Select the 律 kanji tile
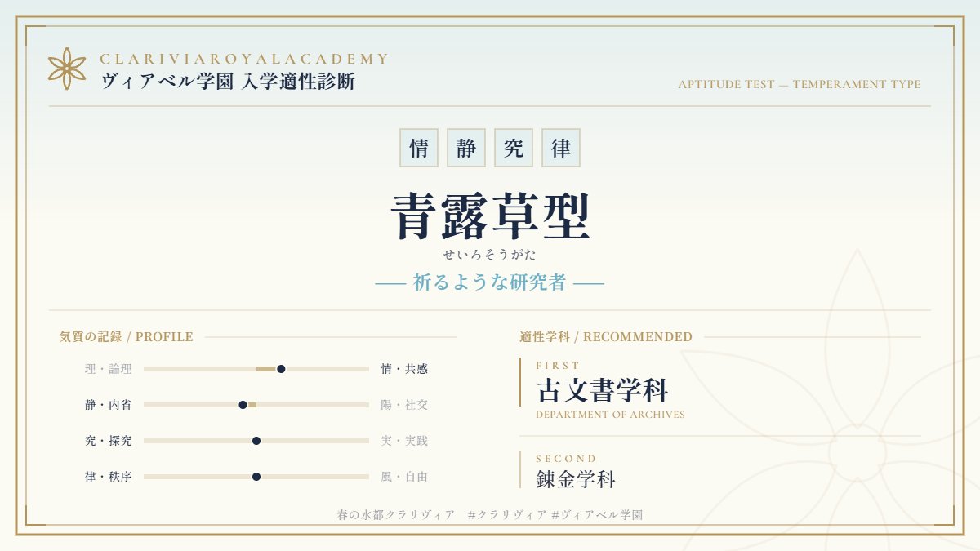 561,148
